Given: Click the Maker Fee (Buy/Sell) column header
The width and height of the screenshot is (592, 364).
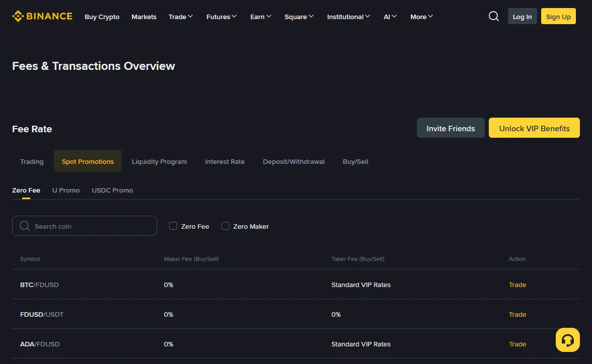Looking at the screenshot, I should 191,259.
